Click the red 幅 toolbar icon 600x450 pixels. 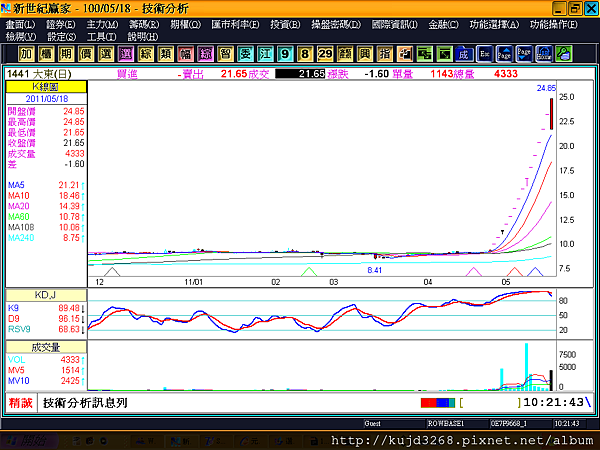pos(185,54)
